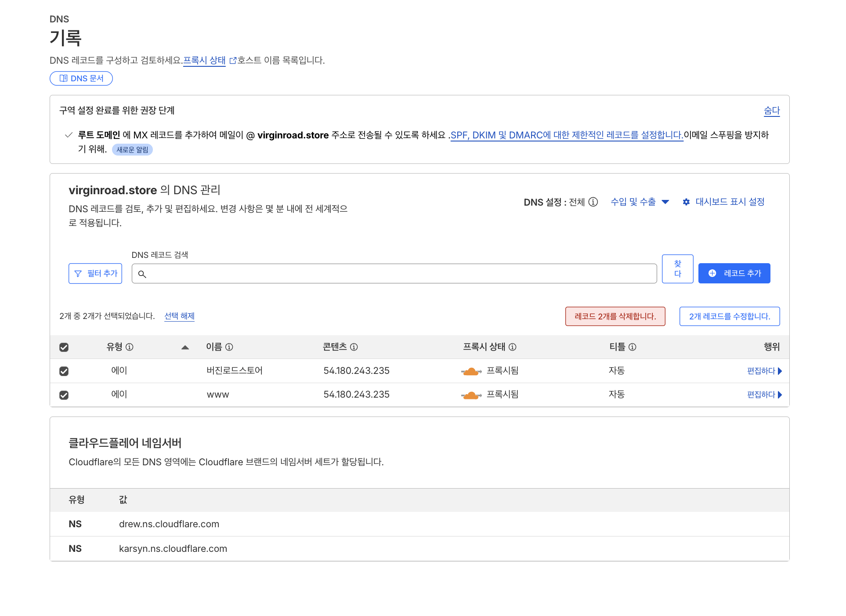Uncheck the 버진로드스토어 record checkbox
This screenshot has width=846, height=616.
click(64, 371)
